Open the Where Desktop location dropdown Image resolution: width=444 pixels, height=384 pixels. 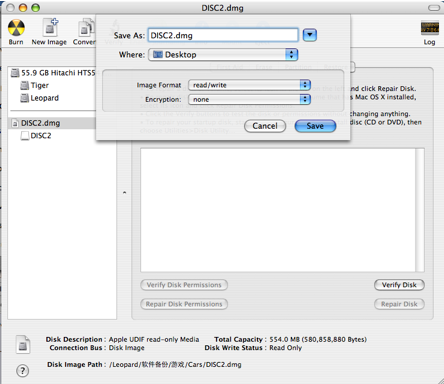[223, 55]
